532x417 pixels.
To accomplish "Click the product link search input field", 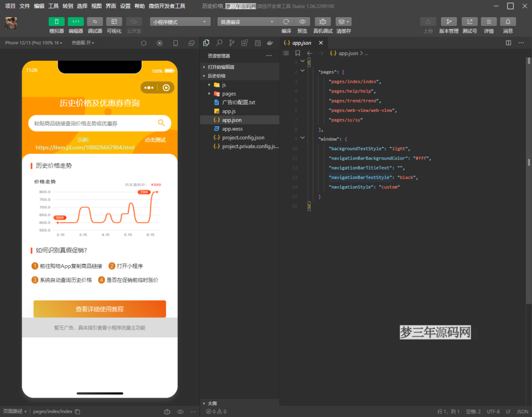I will pyautogui.click(x=94, y=123).
